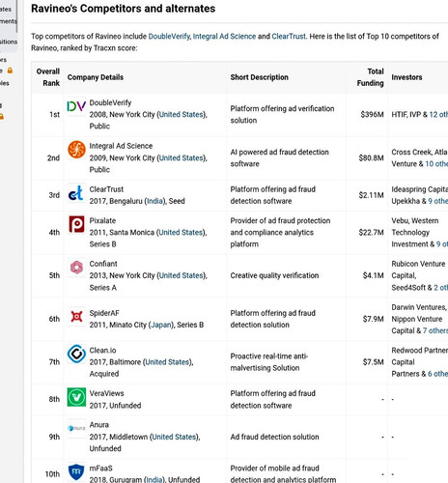The image size is (448, 483).
Task: Click the mFaaS blue shield logo
Action: click(x=76, y=471)
